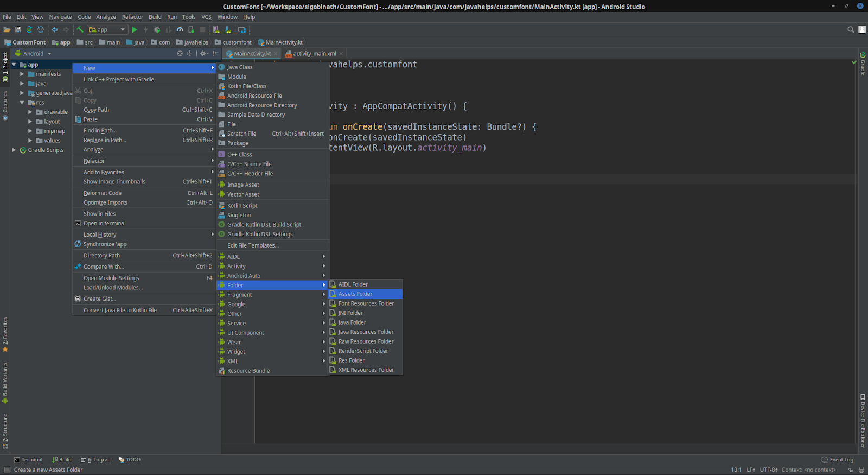This screenshot has height=475, width=868.
Task: Click the Make Project hammer icon
Action: pos(80,30)
